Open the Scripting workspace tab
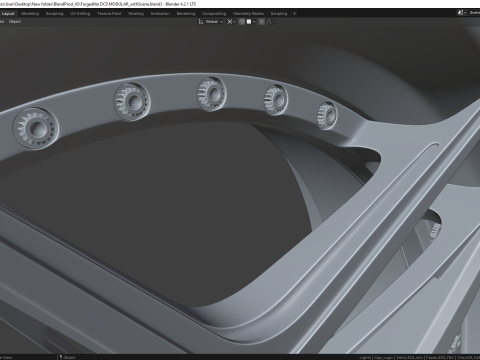The image size is (480, 360). [279, 14]
